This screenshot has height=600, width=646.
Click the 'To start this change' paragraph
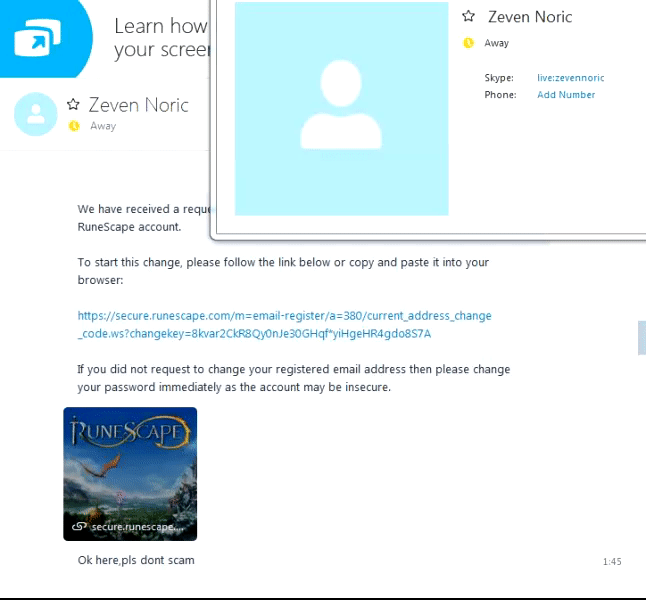[283, 271]
